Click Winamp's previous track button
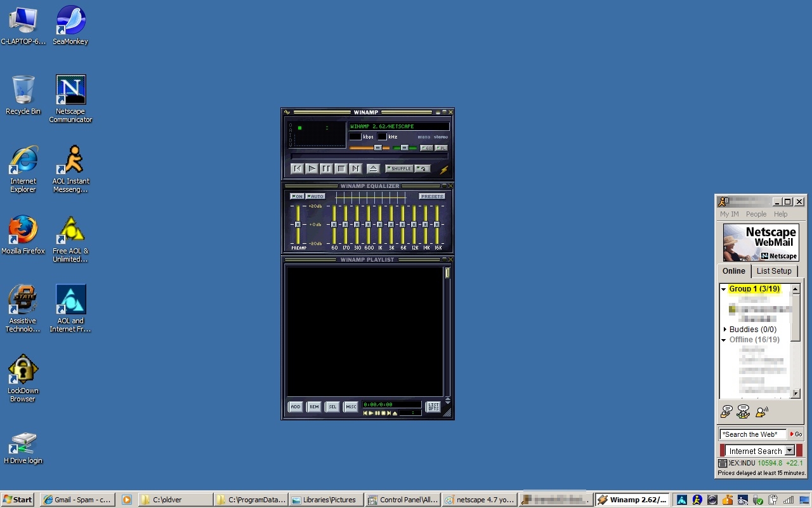Viewport: 812px width, 508px height. 297,168
